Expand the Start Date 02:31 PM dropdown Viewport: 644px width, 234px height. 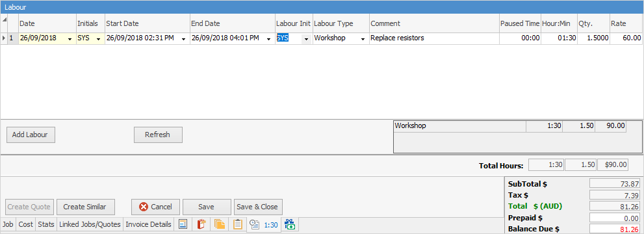click(183, 38)
